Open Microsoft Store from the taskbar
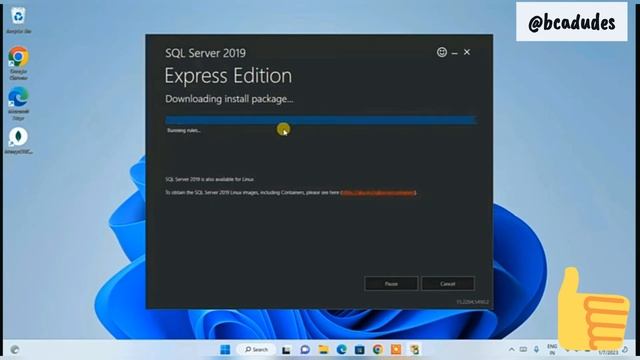The height and width of the screenshot is (360, 640). [x=360, y=349]
